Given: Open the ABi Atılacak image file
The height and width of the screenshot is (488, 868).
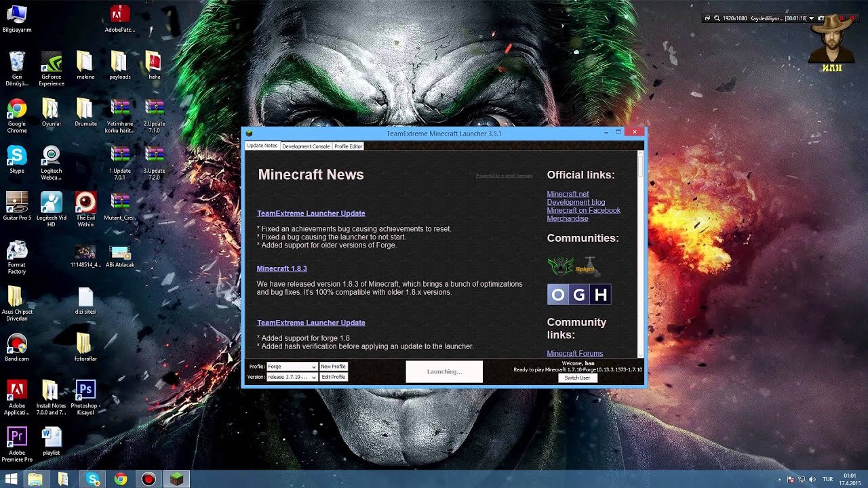Looking at the screenshot, I should (120, 257).
